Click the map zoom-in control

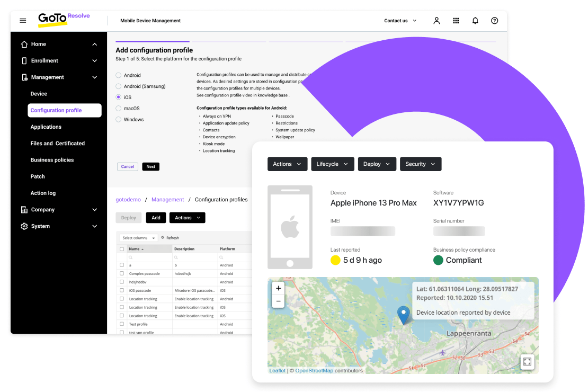coord(278,288)
